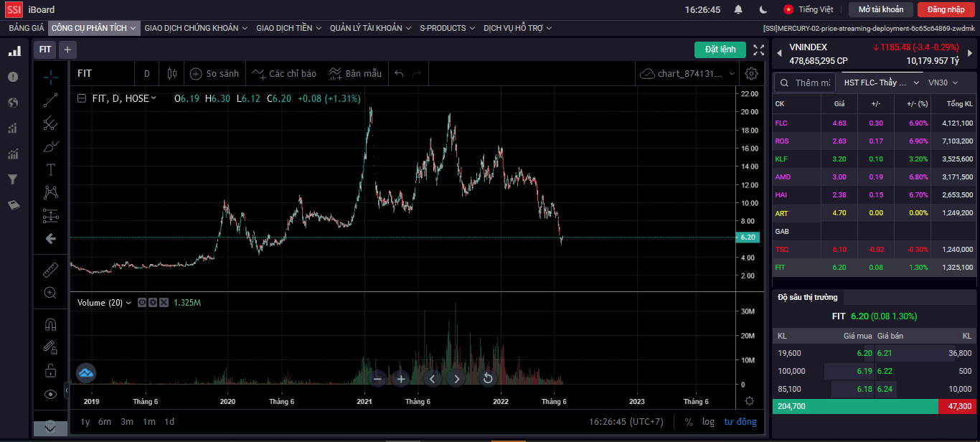
Task: Open HST FLC watchlist dropdown
Action: 881,83
